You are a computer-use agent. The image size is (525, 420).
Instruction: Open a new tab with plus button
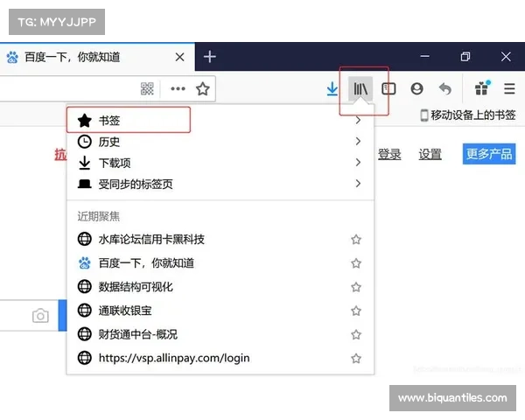coord(210,57)
